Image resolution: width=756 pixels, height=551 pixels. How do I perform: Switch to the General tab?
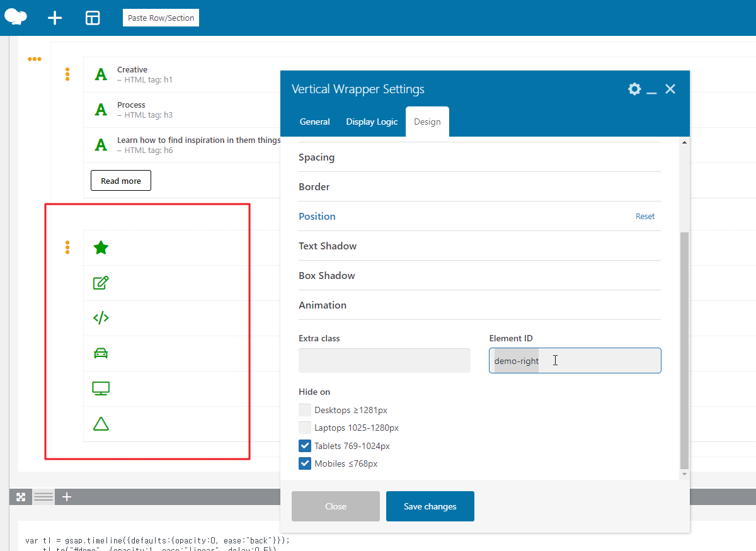(x=314, y=122)
